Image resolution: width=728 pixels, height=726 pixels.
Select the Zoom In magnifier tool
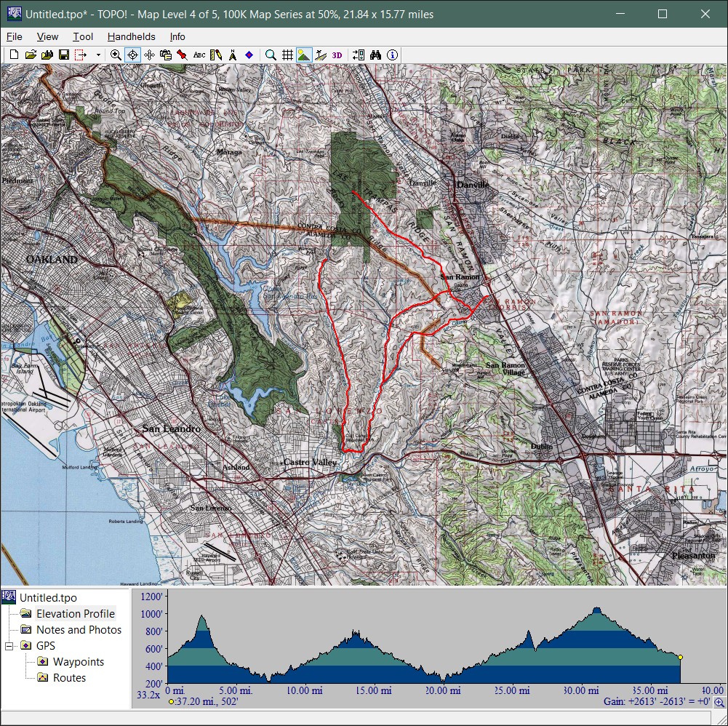tap(116, 55)
